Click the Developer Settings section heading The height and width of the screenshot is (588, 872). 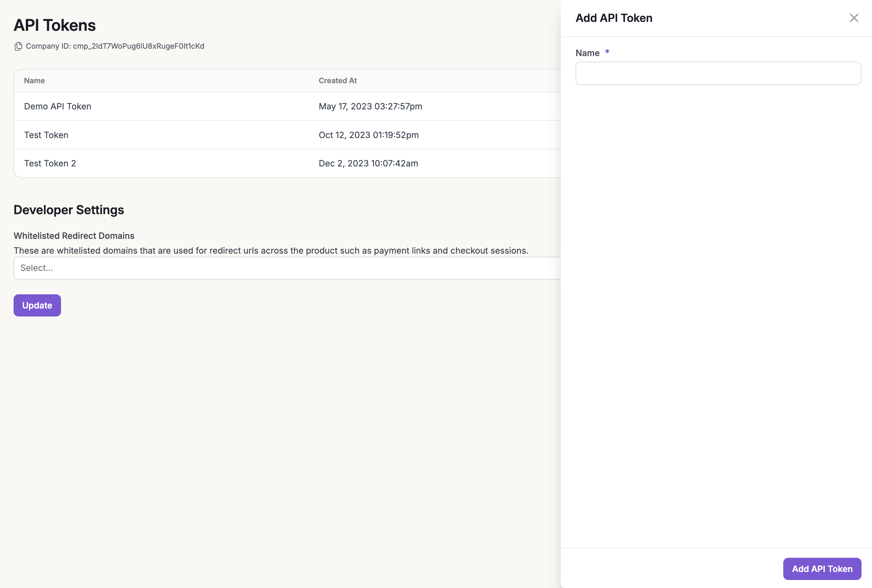(x=69, y=210)
